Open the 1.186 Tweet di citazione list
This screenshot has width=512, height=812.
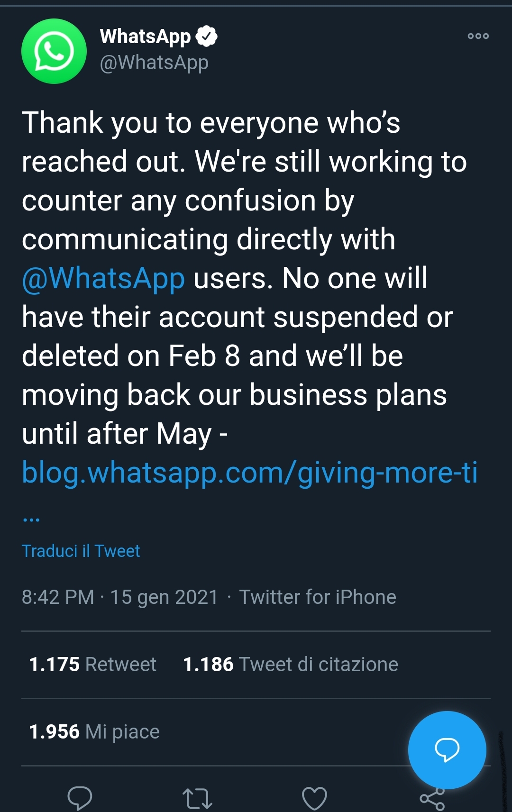[291, 665]
